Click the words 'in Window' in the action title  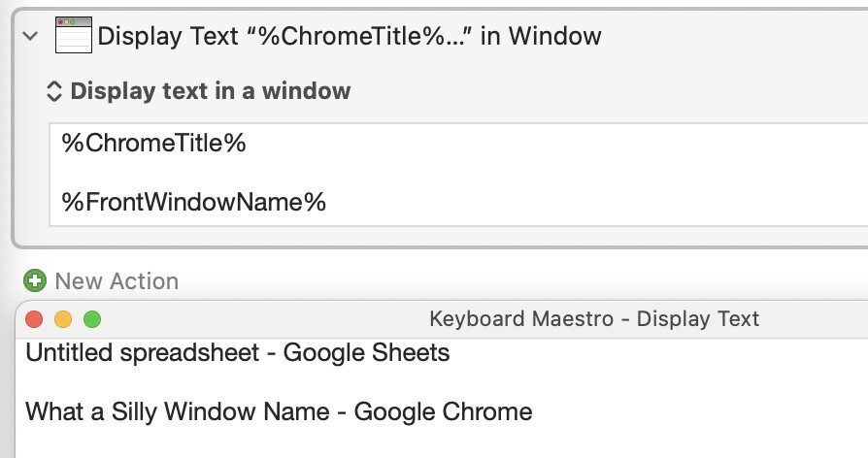(x=554, y=36)
